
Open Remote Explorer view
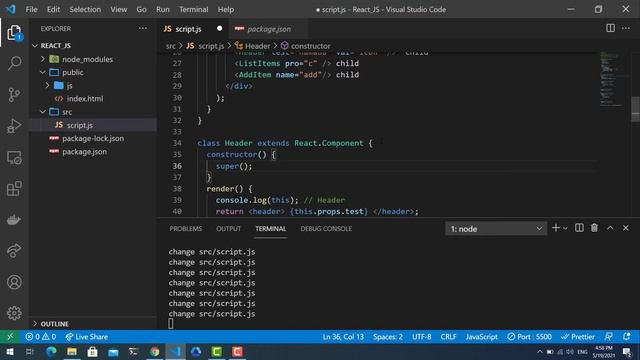(x=14, y=158)
